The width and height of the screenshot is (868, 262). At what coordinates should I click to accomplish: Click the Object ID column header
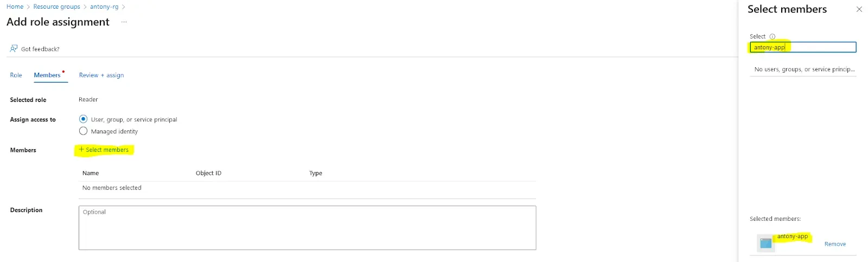(208, 173)
